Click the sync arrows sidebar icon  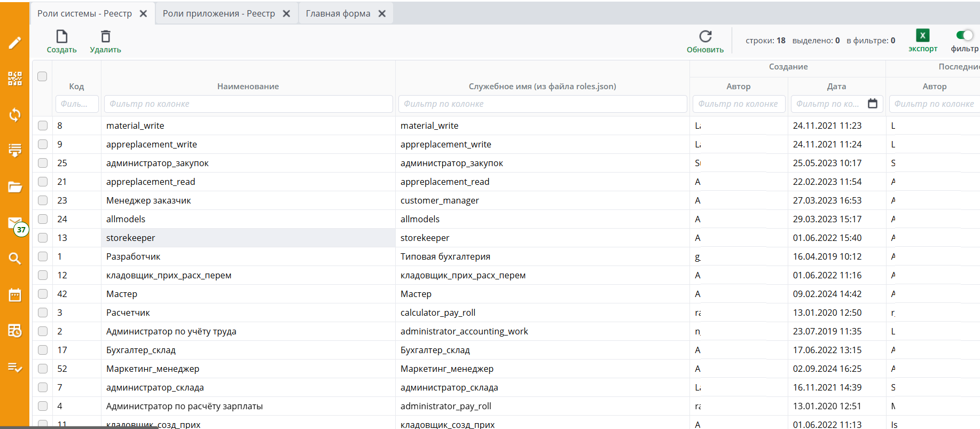point(15,115)
